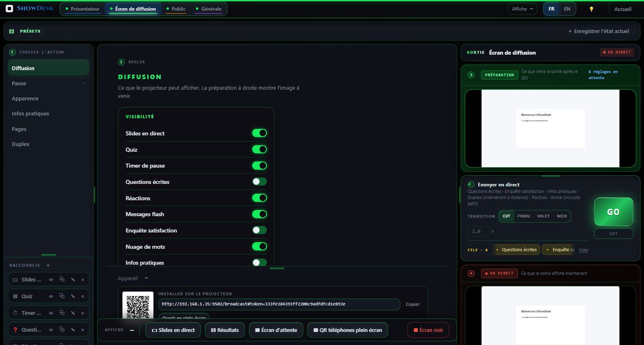
Task: Edit the Slides shortcut with the pencil
Action: click(73, 279)
